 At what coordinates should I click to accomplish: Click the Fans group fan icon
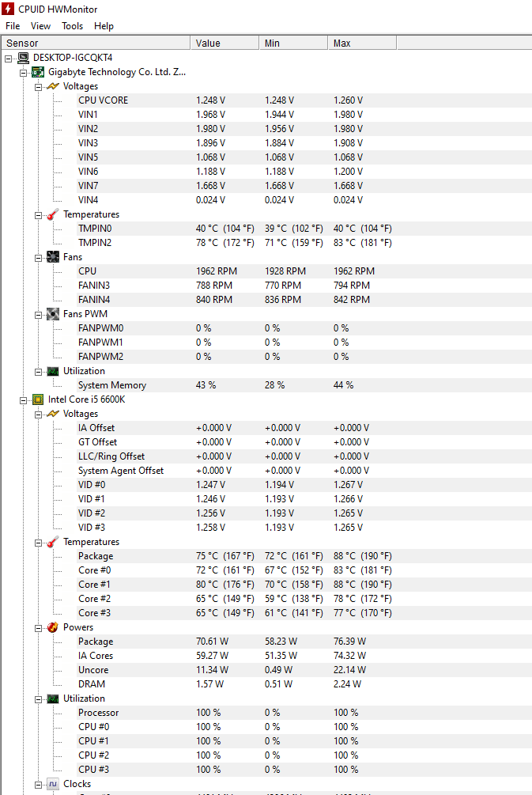(x=53, y=257)
